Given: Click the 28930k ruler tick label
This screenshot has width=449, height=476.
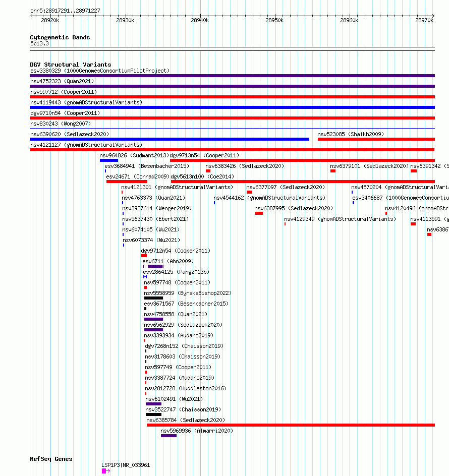Looking at the screenshot, I should coord(125,20).
